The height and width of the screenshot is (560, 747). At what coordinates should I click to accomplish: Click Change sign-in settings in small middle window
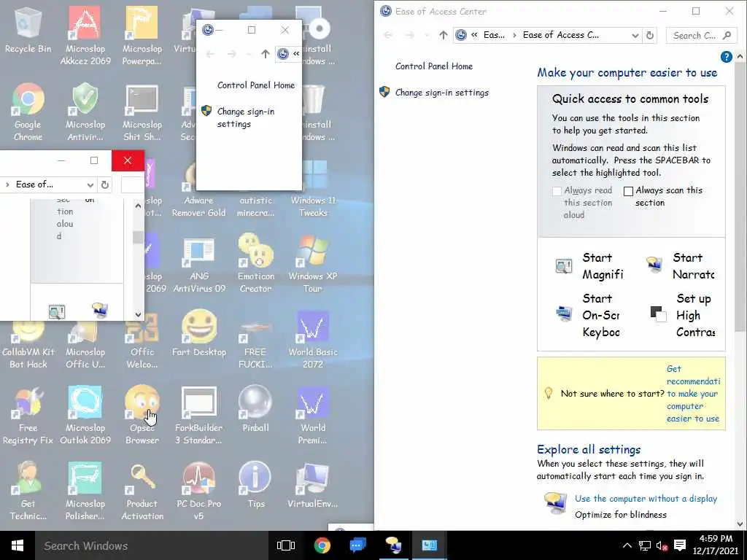246,117
